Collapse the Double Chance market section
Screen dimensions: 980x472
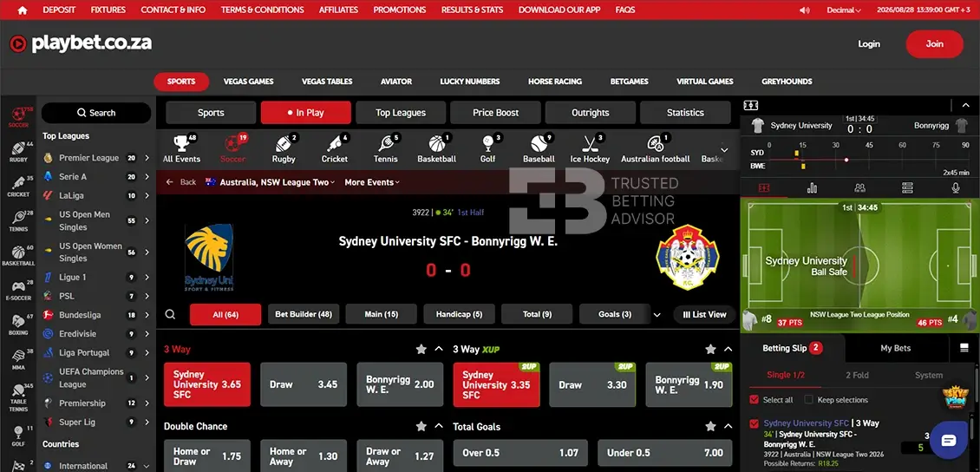click(x=439, y=426)
